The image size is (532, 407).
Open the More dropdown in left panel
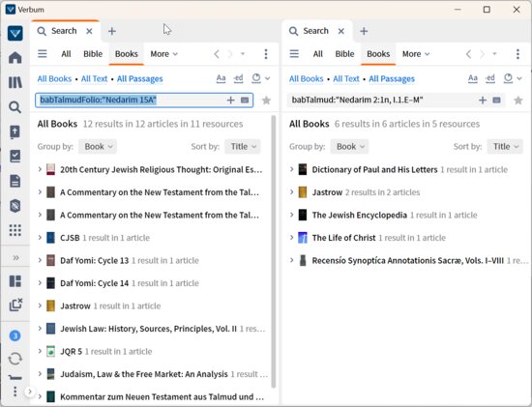pos(163,54)
